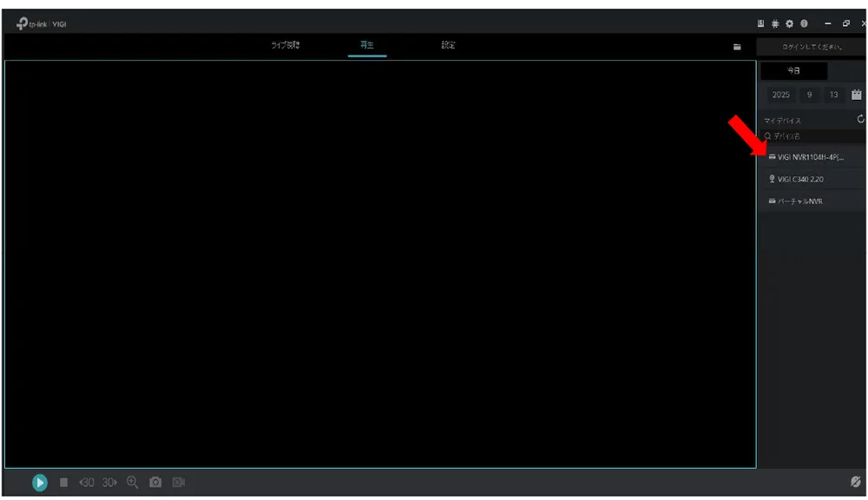Select the day field showing 13
868x500 pixels.
click(833, 95)
